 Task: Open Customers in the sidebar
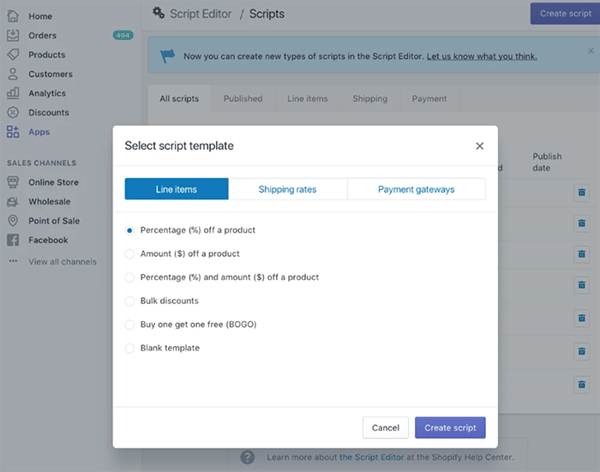[51, 74]
